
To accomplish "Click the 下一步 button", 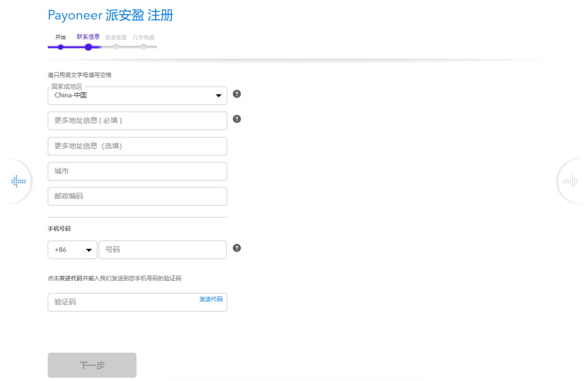I will click(x=91, y=365).
